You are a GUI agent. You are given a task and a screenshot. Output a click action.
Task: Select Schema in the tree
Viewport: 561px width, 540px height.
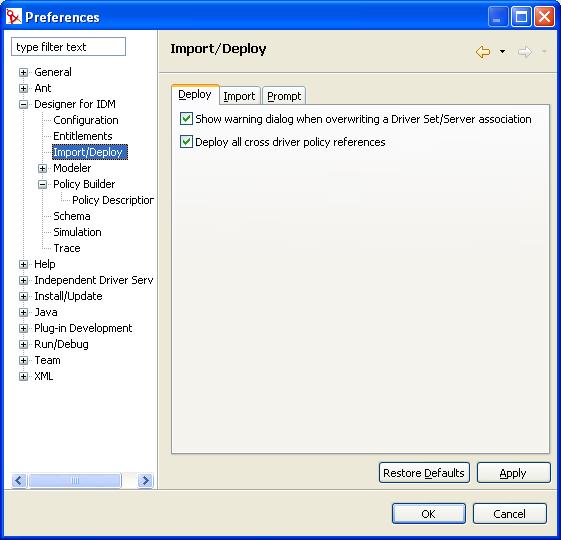click(x=72, y=216)
